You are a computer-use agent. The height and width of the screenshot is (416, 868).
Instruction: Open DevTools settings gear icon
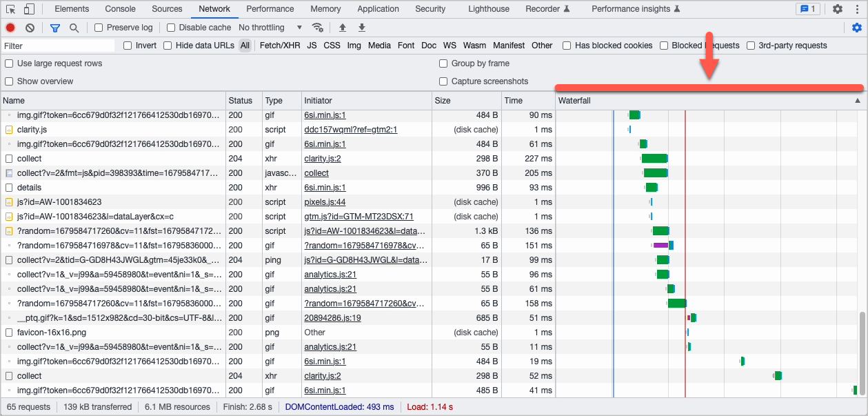(838, 9)
